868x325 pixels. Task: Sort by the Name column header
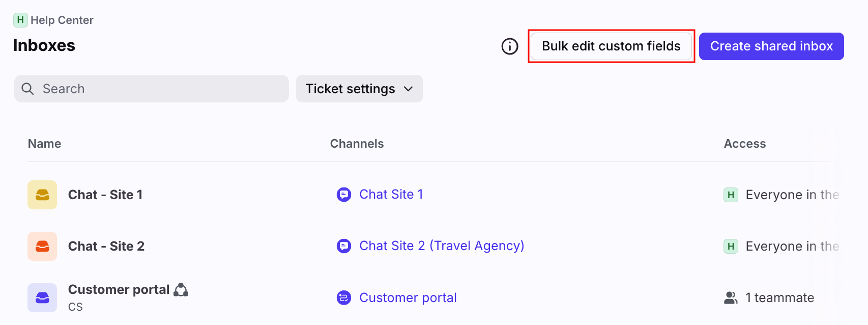[x=45, y=144]
